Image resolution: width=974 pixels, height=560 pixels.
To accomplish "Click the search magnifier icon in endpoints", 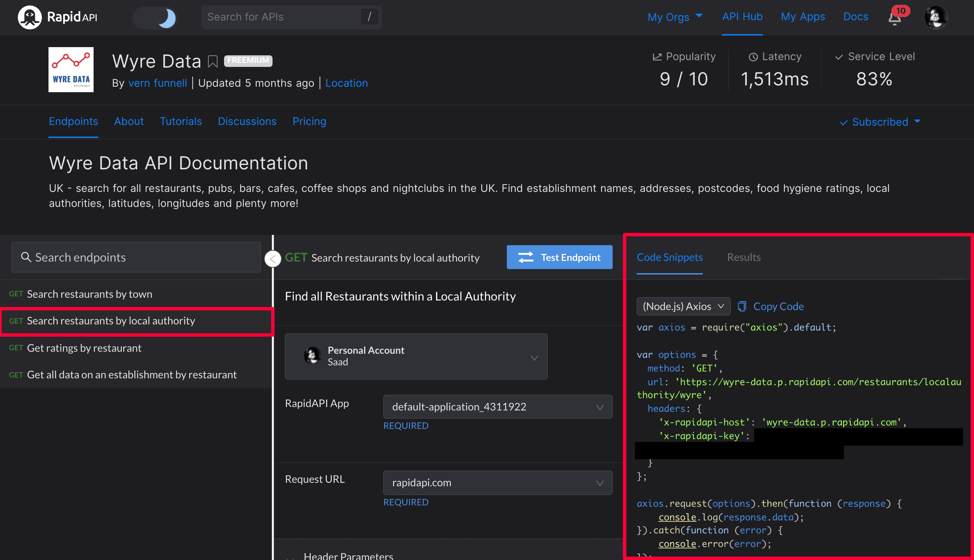I will coord(27,257).
